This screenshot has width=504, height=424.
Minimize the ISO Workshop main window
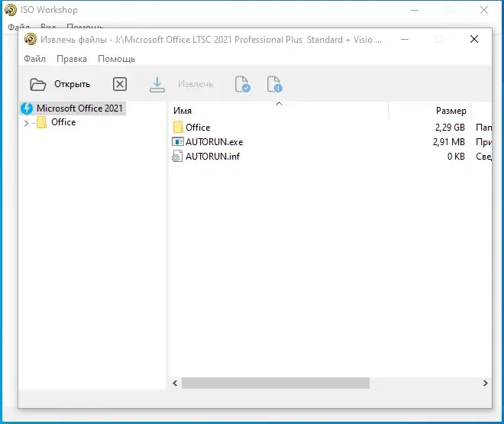[415, 10]
